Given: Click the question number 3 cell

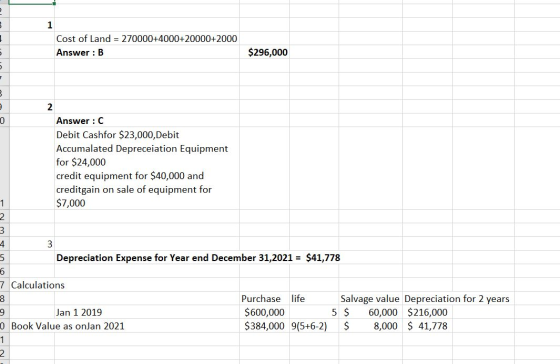Looking at the screenshot, I should [32, 244].
